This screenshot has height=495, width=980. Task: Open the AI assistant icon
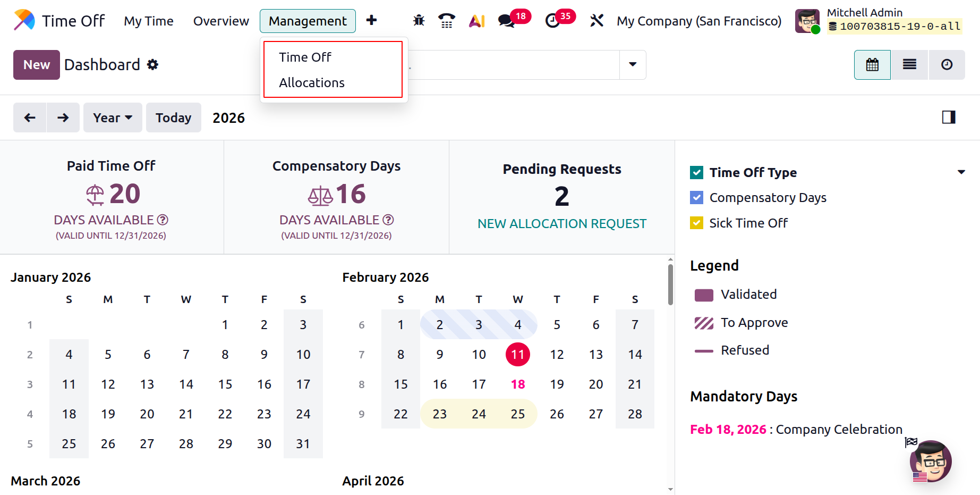tap(476, 21)
